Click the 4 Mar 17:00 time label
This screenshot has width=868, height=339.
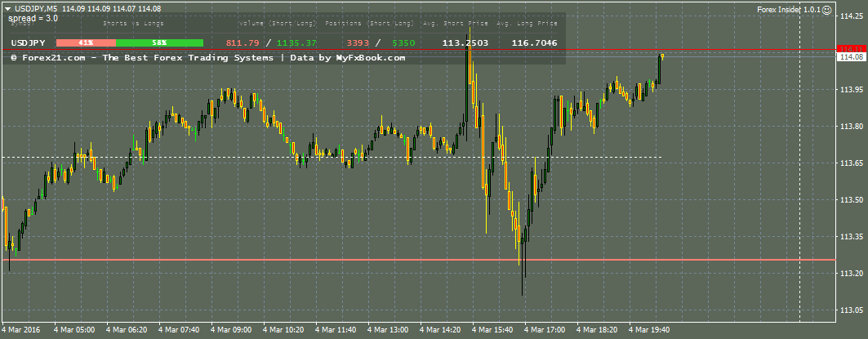(545, 330)
